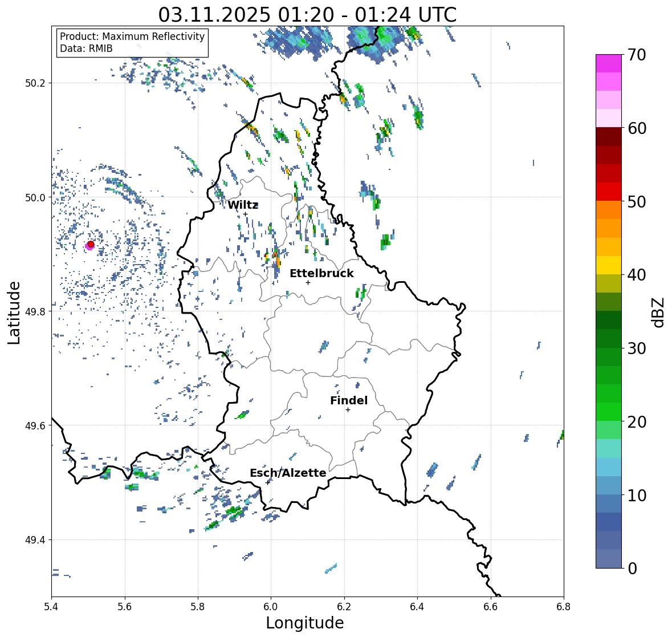The width and height of the screenshot is (672, 637).
Task: Click the cross marker below the Ettelbruck label
Action: point(308,282)
